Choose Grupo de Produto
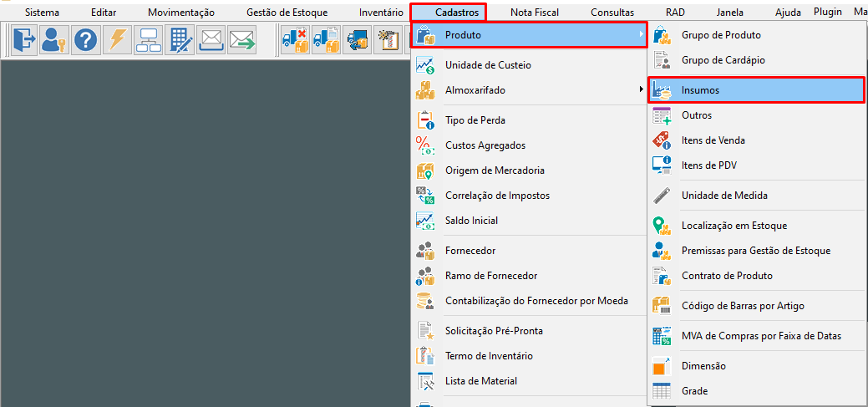The height and width of the screenshot is (407, 868). coord(756,35)
